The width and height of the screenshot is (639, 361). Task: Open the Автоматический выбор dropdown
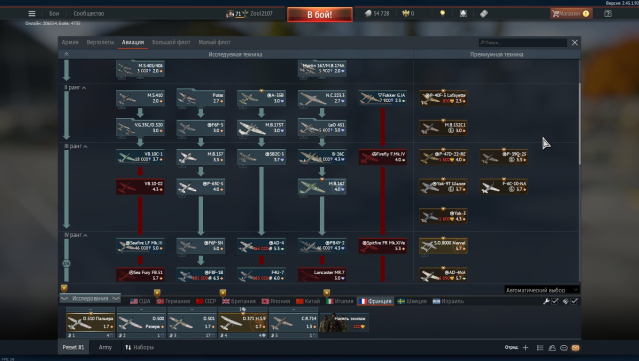click(542, 290)
